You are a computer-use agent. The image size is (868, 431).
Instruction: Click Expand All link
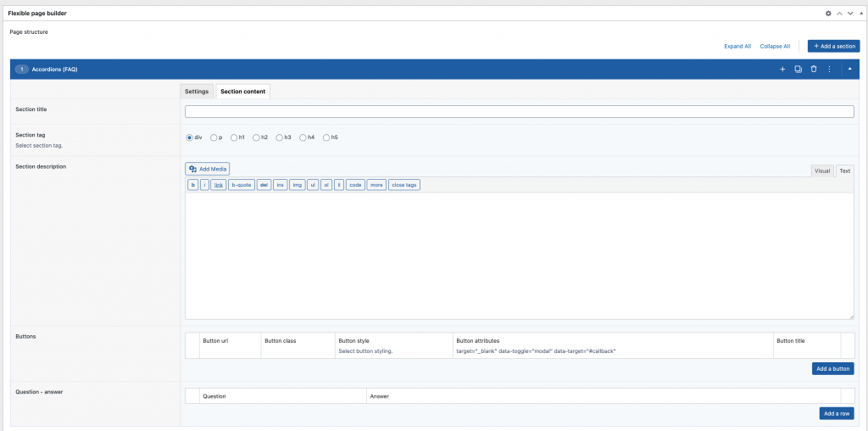[737, 47]
